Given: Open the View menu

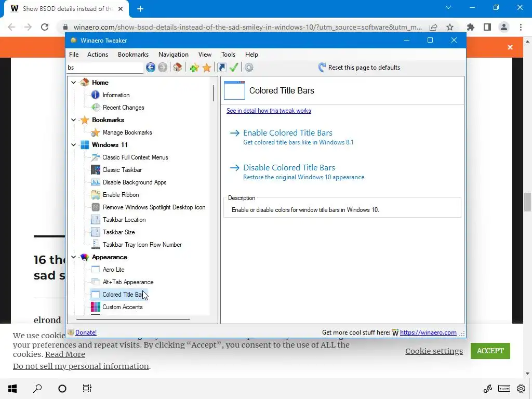Looking at the screenshot, I should [205, 54].
